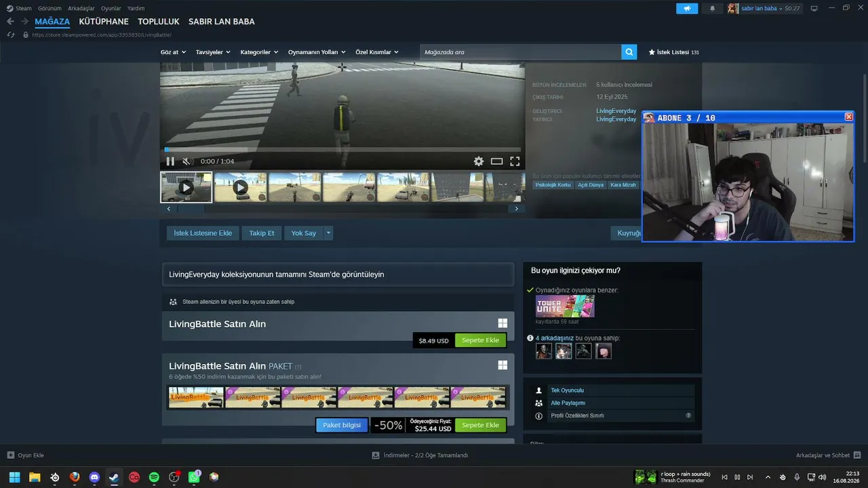Show hidden system tray icons
The width and height of the screenshot is (868, 488).
(x=768, y=477)
